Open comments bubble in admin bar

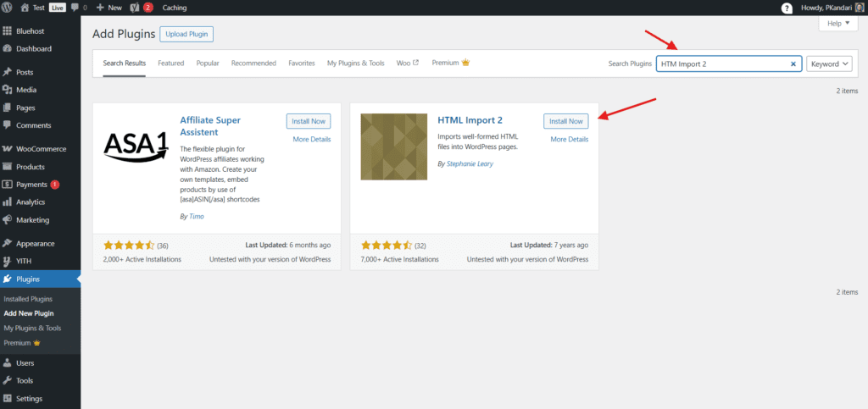point(75,8)
